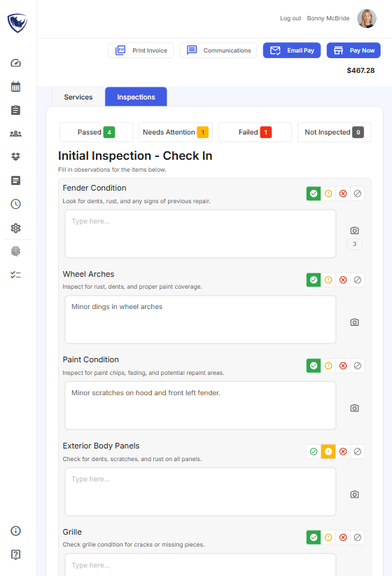
Task: Click the Wheel Arches notes field
Action: [200, 320]
